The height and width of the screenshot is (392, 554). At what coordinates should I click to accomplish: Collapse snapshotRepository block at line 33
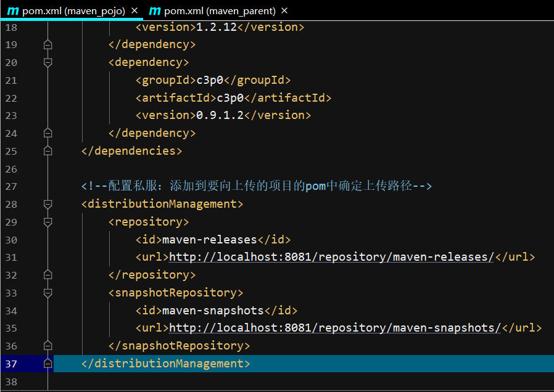pyautogui.click(x=48, y=293)
